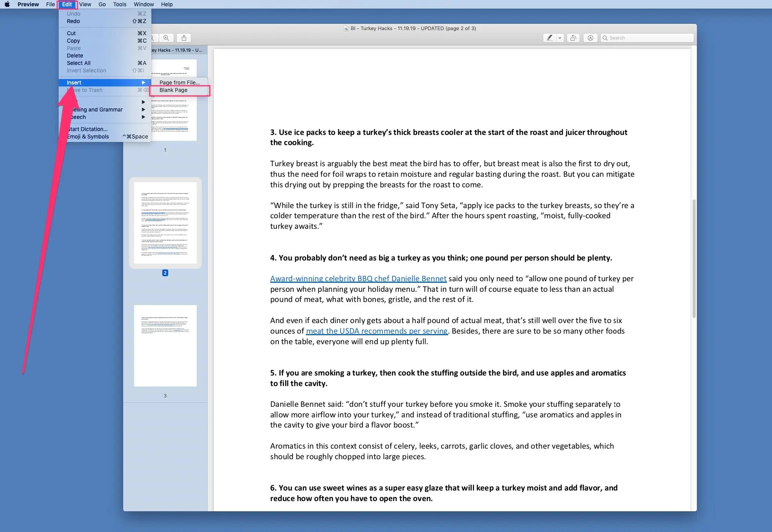Click the document proxy icon in title

(x=346, y=29)
